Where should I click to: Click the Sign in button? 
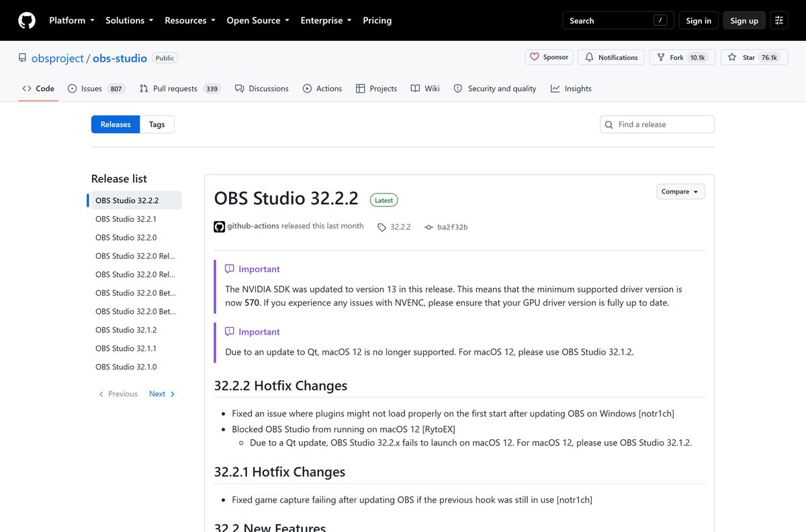(x=699, y=20)
